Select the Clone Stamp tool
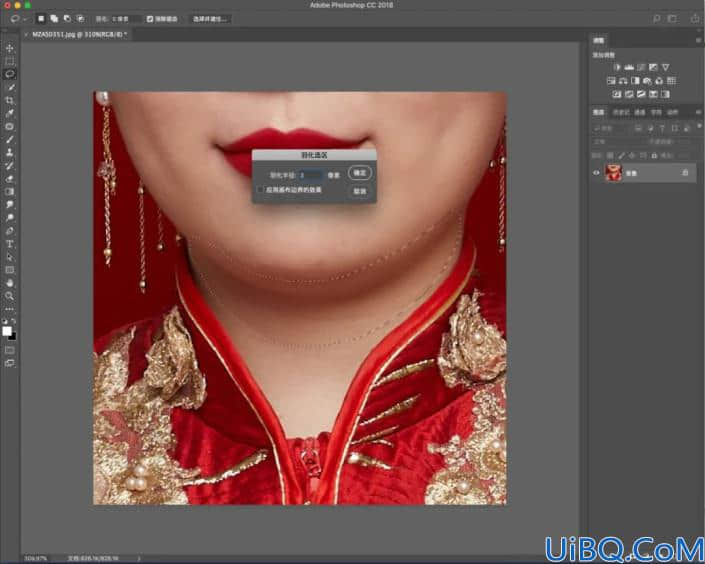705x564 pixels. coord(9,152)
